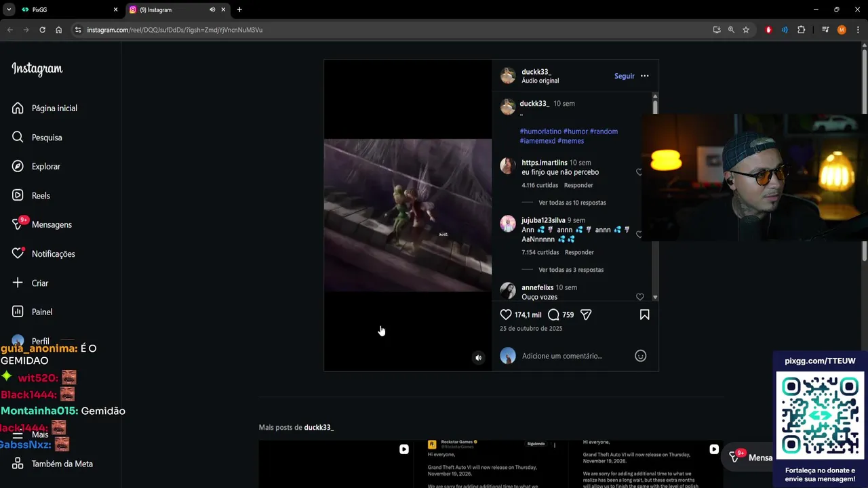Like https.lmartiins comment heart
The height and width of the screenshot is (488, 868).
639,172
